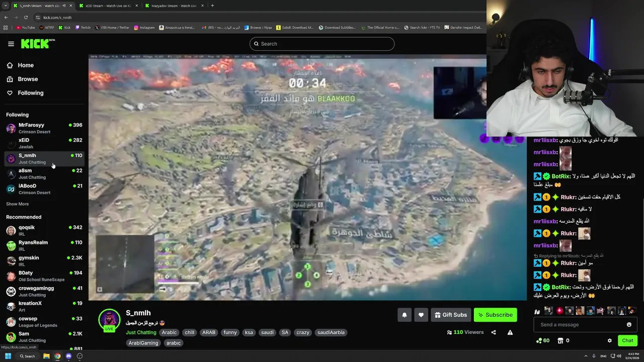Screen dimensions: 644x362
Task: Expand the following list with Show More
Action: click(17, 204)
